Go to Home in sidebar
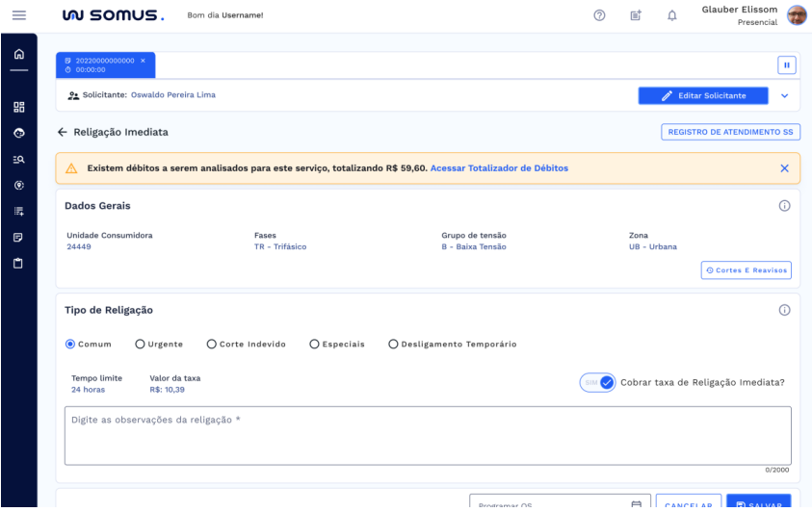Screen dimensions: 812x512 coord(19,54)
